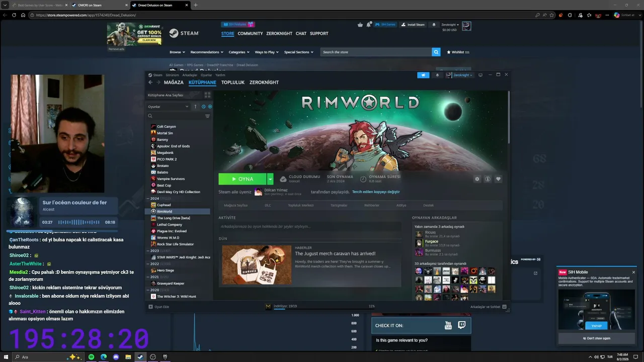
Task: Click the music player waveform progress
Action: [79, 222]
